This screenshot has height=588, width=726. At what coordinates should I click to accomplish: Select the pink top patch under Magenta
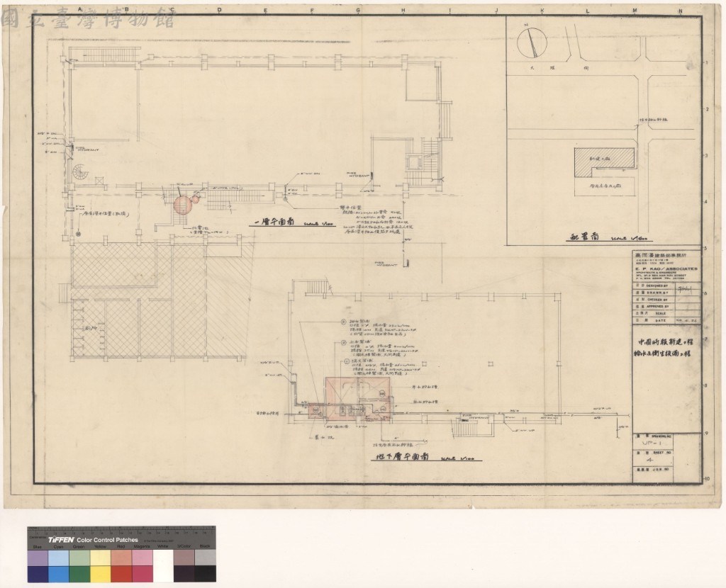tap(143, 558)
